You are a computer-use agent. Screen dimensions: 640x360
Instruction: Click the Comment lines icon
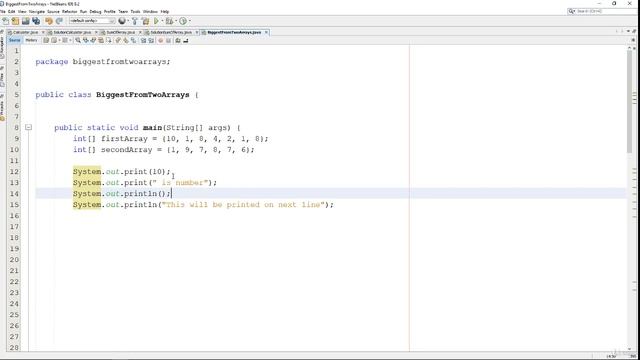coord(177,40)
